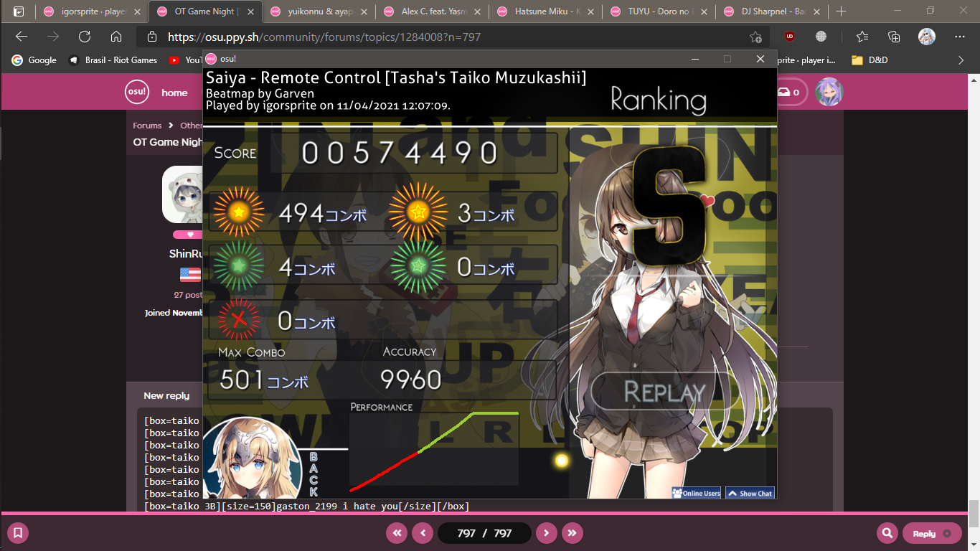Click browser profile picture icon

coord(927,37)
